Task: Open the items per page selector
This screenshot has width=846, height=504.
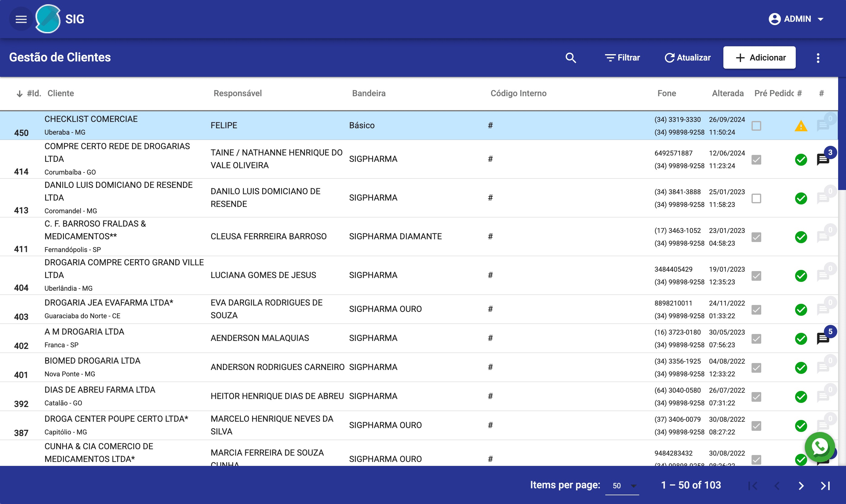Action: (622, 486)
